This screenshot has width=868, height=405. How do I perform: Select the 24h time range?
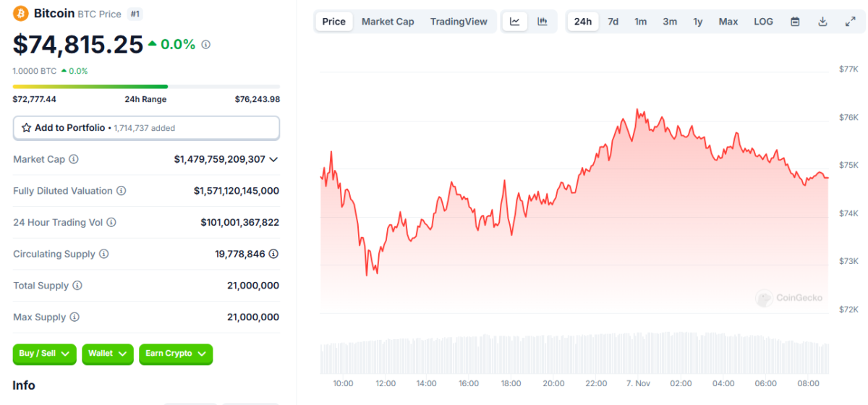[583, 22]
